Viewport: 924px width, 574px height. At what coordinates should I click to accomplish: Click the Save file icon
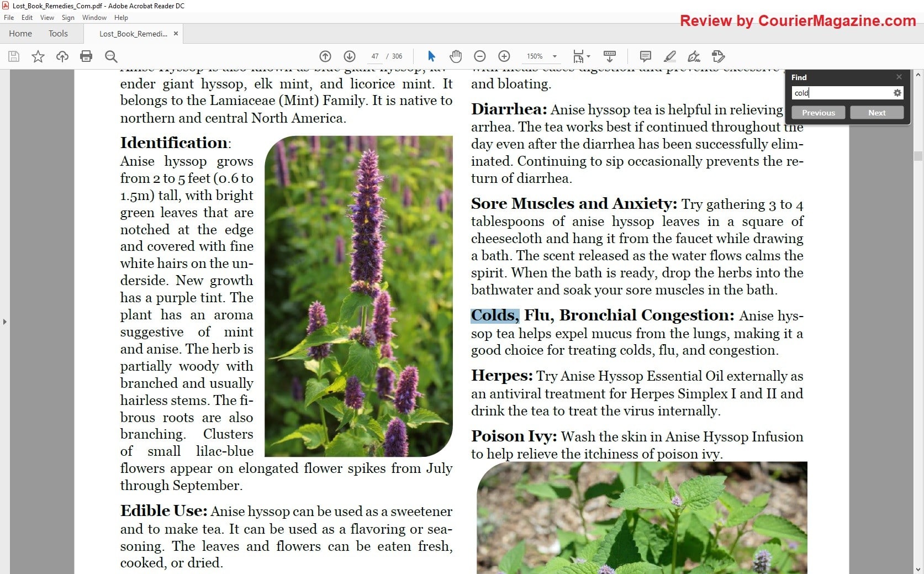click(14, 56)
